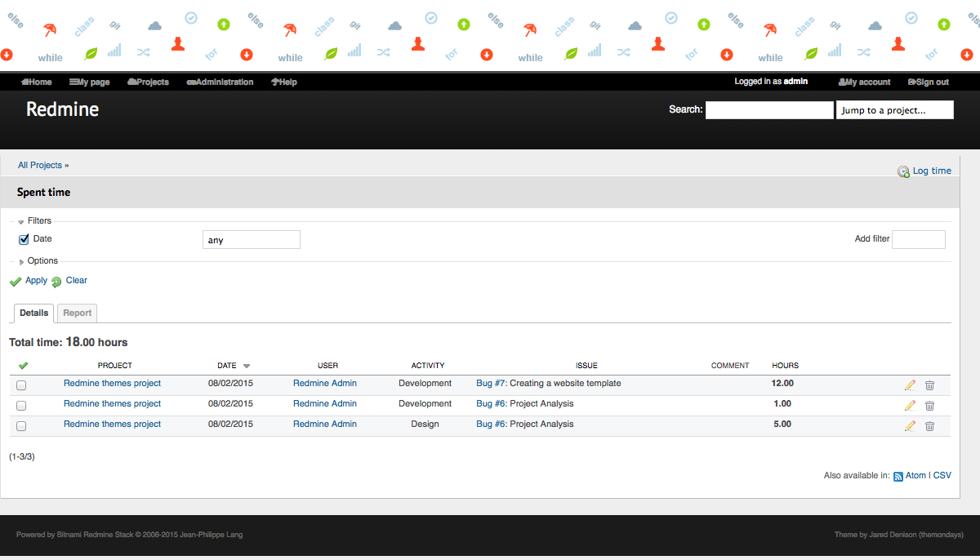The width and height of the screenshot is (980, 560).
Task: Open Redmine themes project in the 12.00 row
Action: click(x=113, y=384)
